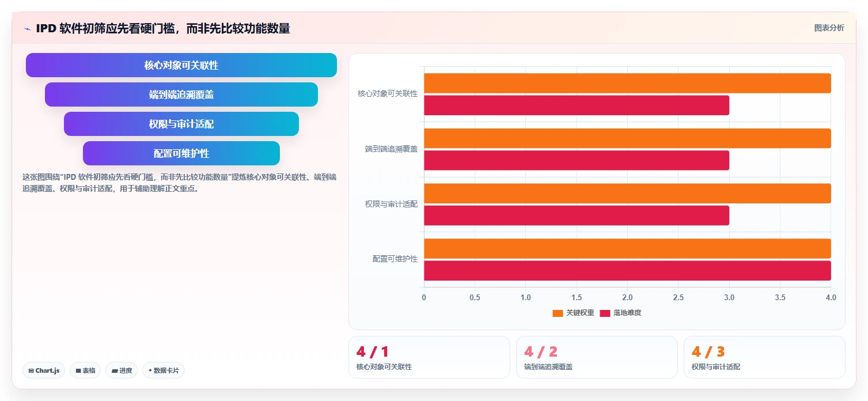The height and width of the screenshot is (401, 868).
Task: Click the x-axis tick value 1.5
Action: pyautogui.click(x=577, y=297)
